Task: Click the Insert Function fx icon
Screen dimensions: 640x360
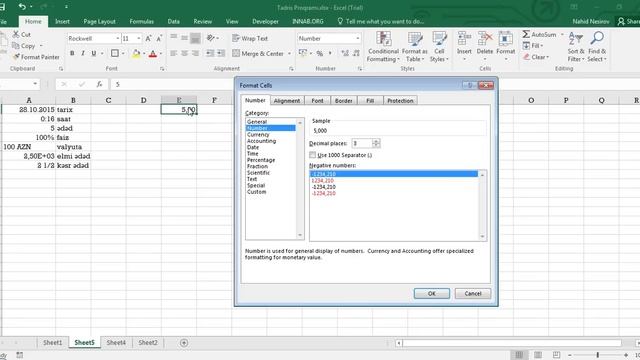Action: tap(99, 84)
